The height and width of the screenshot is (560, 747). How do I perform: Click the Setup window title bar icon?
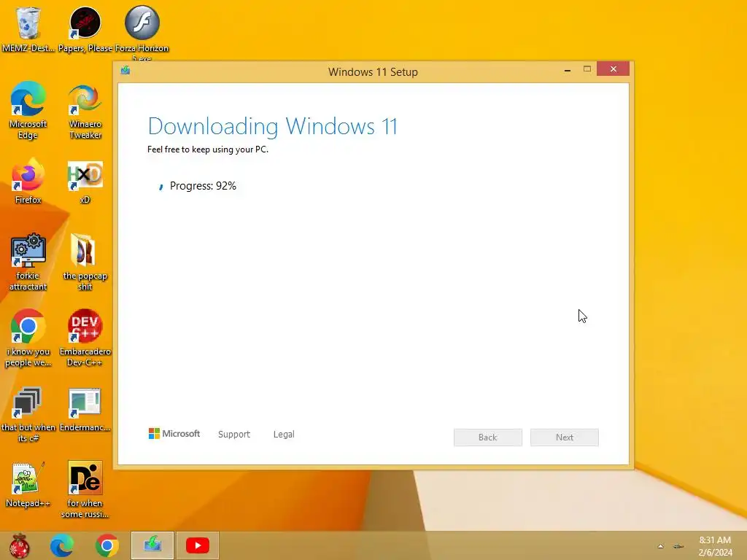click(x=125, y=71)
